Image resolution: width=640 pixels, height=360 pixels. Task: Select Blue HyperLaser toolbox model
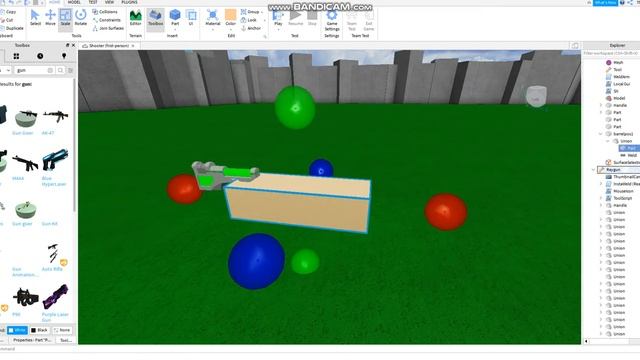(55, 167)
